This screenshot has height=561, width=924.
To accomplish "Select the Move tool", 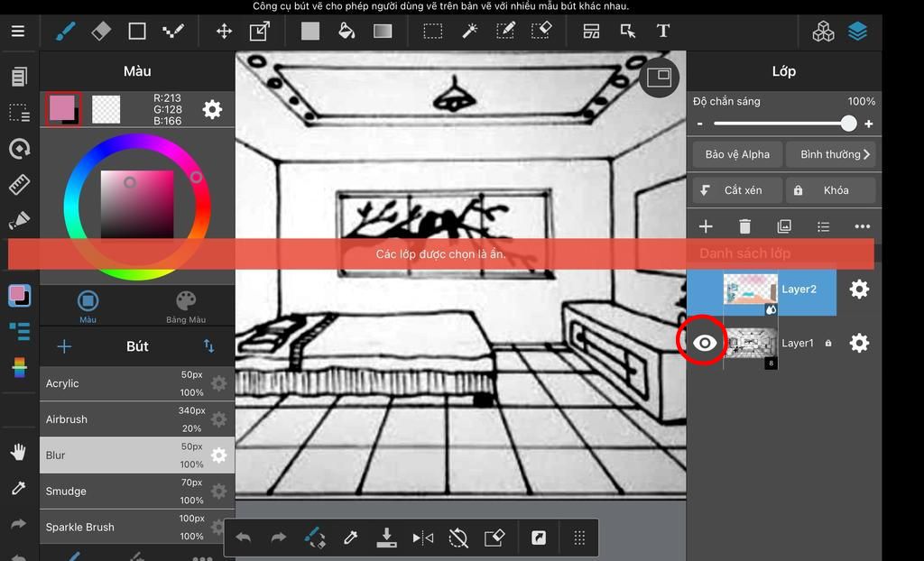I will [x=224, y=32].
